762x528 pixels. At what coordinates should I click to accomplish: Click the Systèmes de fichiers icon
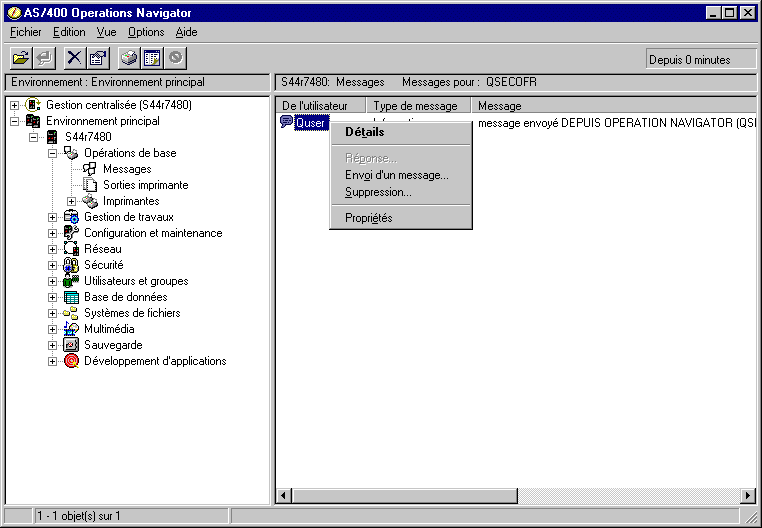[71, 313]
